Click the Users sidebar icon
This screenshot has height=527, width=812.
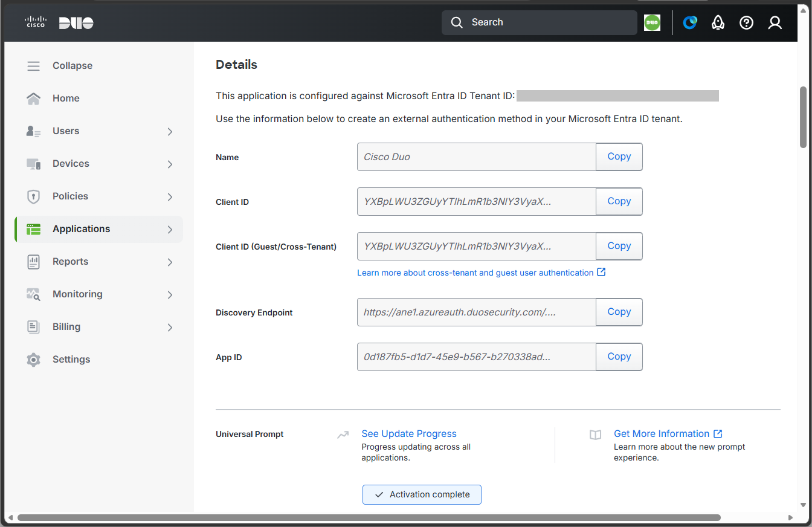33,131
